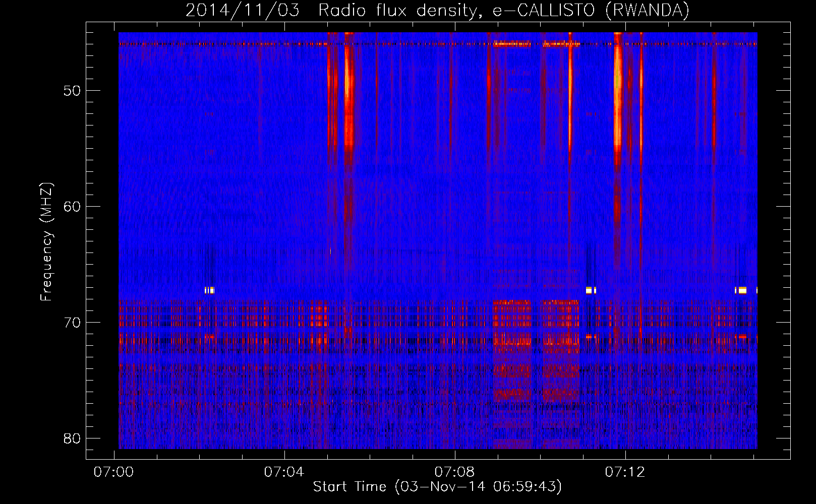Click the time tick label "07:12"
The image size is (816, 504).
tap(625, 472)
